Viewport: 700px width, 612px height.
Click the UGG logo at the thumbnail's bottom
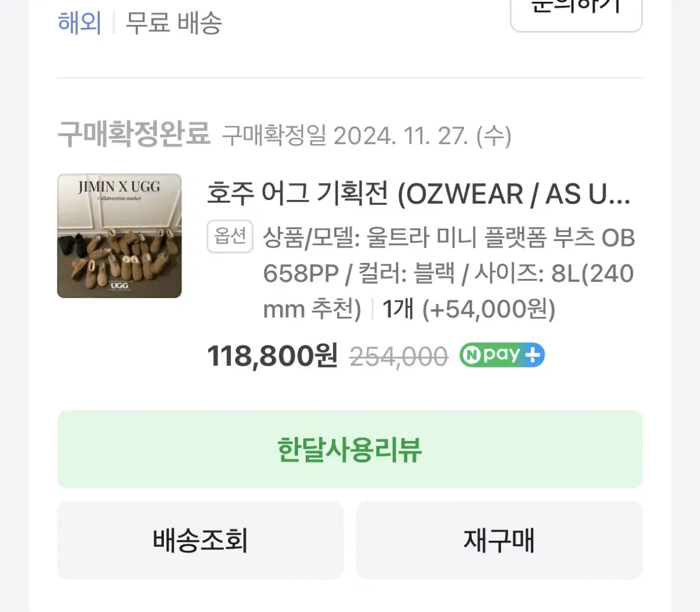tap(119, 286)
